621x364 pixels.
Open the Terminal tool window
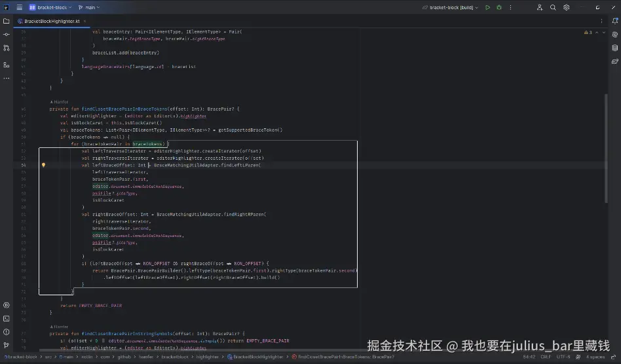pos(7,318)
